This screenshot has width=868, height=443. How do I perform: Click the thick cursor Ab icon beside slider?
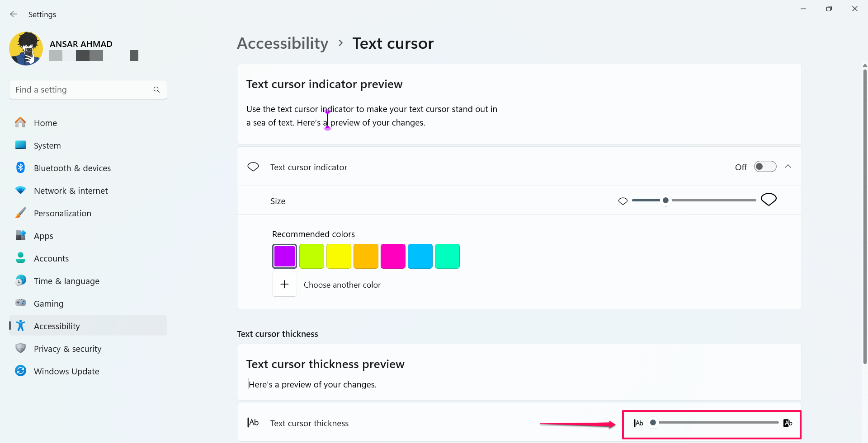788,423
